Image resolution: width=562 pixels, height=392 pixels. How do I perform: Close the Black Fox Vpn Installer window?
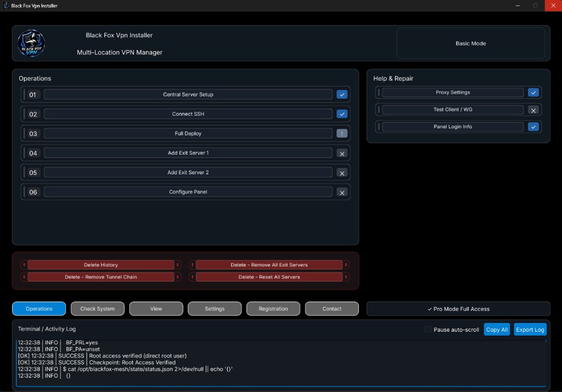(x=553, y=5)
